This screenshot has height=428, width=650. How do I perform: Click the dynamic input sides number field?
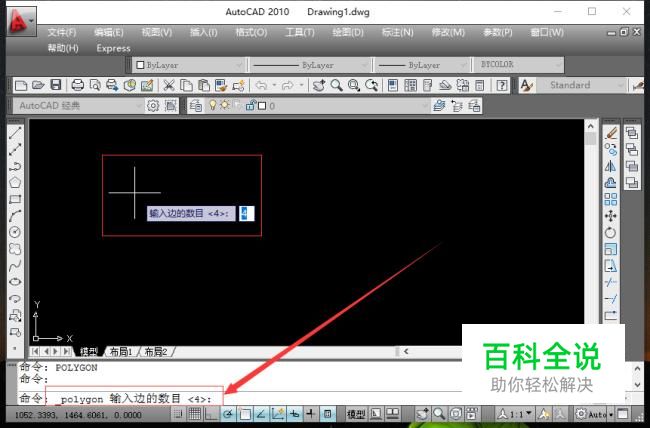pyautogui.click(x=247, y=213)
